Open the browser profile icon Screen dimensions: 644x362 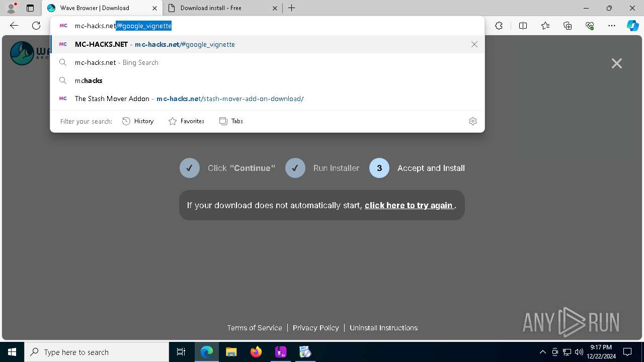tap(11, 8)
